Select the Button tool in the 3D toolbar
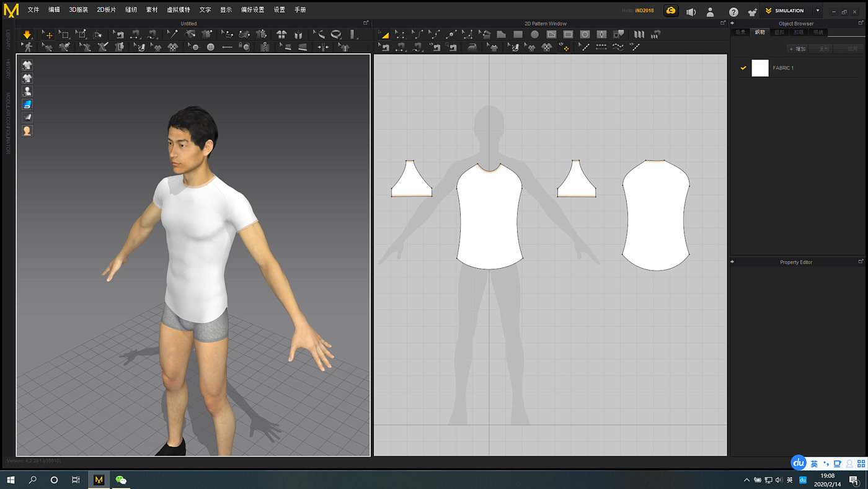 [x=211, y=47]
